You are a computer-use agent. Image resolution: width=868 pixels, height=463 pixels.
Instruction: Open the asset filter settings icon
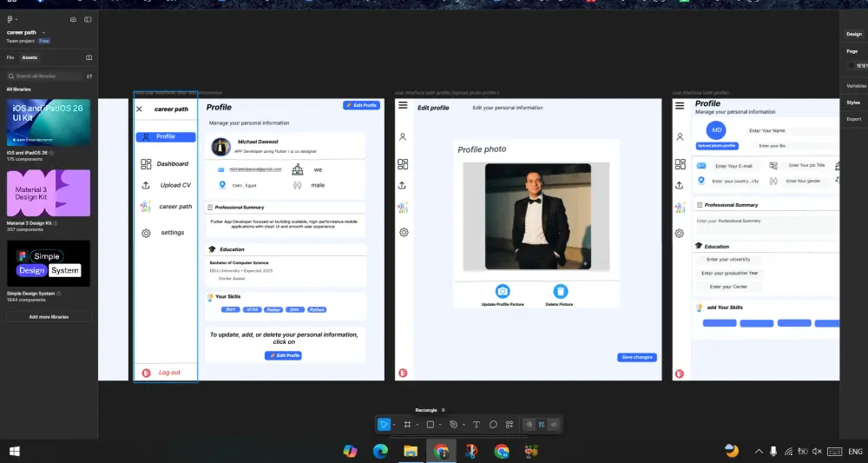coord(89,76)
